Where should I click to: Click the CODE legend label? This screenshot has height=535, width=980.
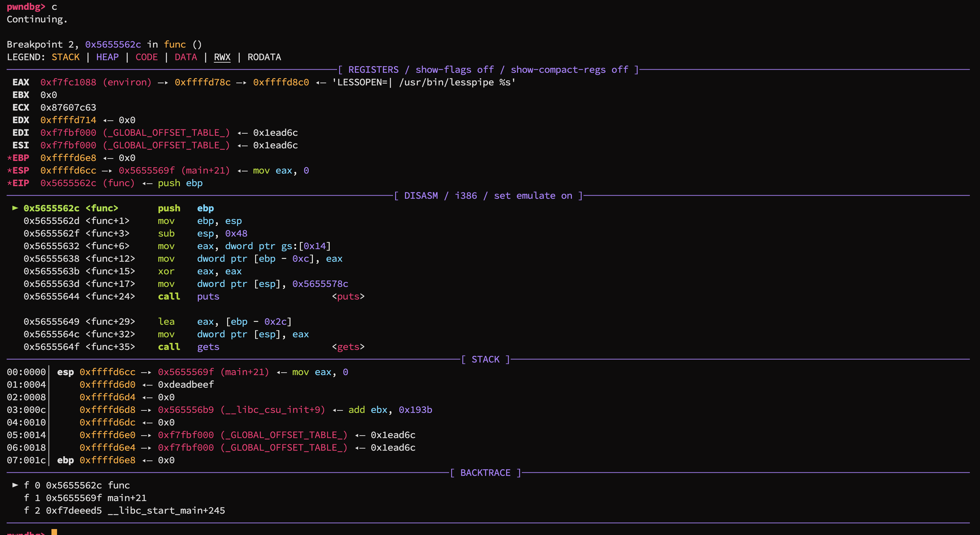coord(146,57)
